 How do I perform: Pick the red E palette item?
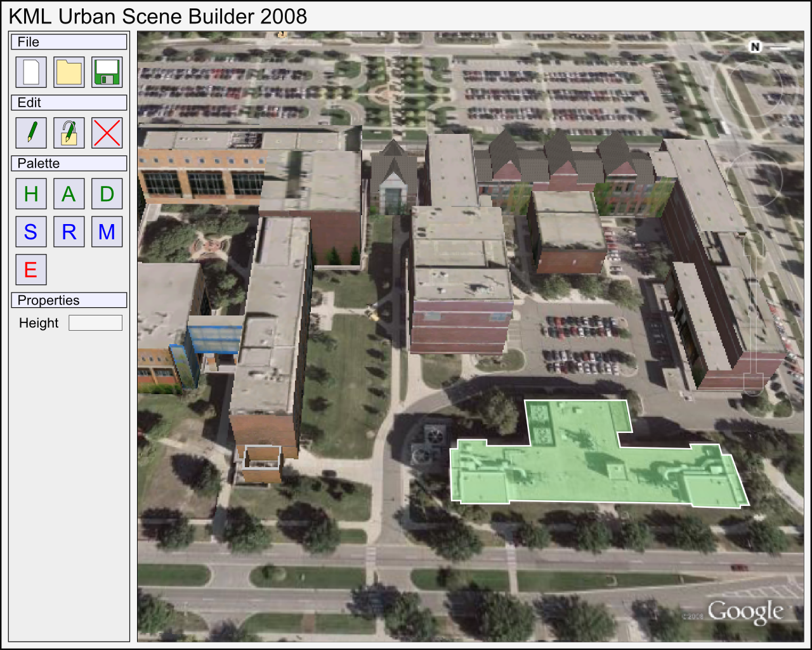tap(31, 270)
